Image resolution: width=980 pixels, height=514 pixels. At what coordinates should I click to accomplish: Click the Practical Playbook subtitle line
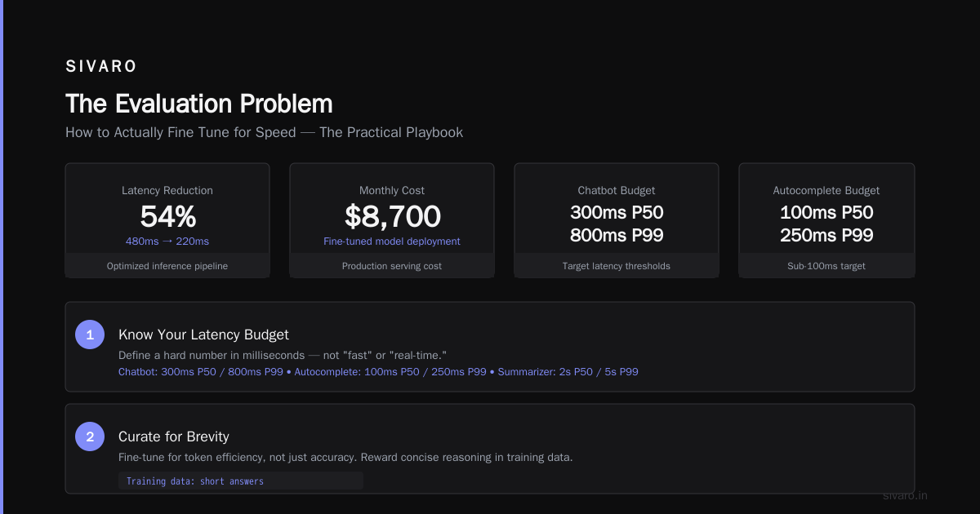[x=264, y=132]
